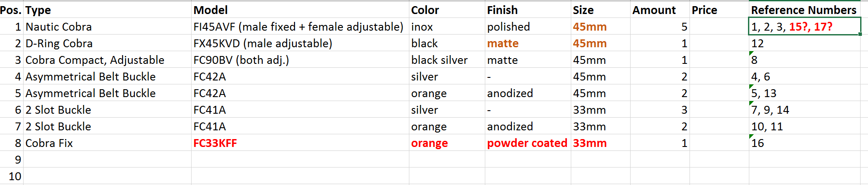Select the black silver color cell
This screenshot has width=868, height=185.
click(447, 59)
